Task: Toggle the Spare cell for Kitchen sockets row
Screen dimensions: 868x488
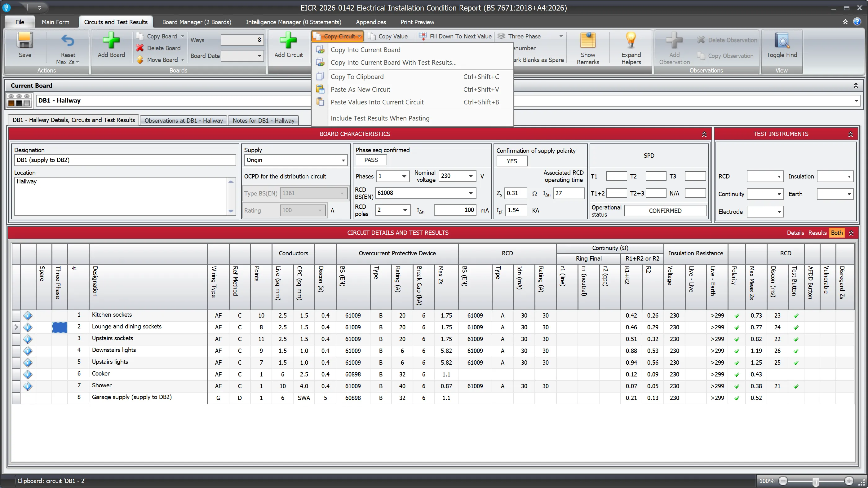Action: (44, 315)
